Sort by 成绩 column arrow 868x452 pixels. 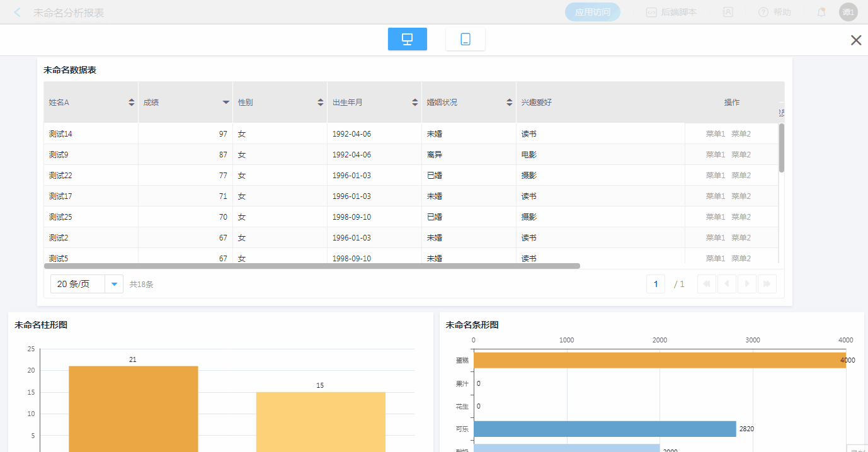coord(226,102)
